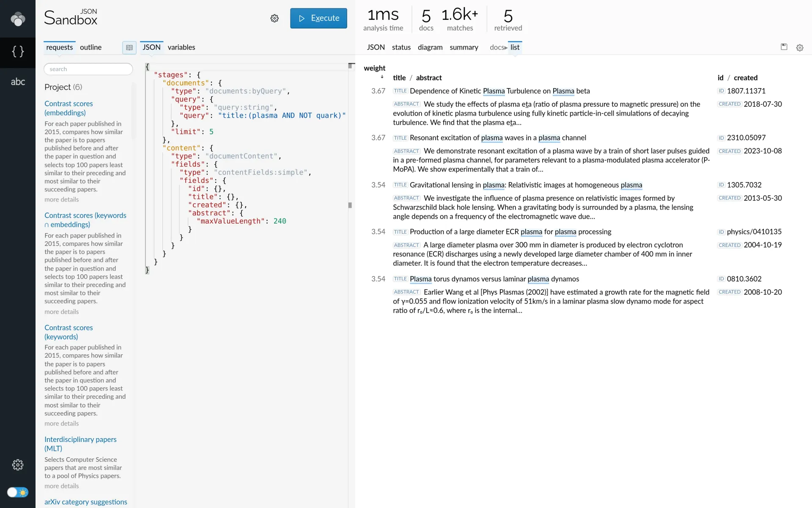The image size is (812, 508).
Task: Click the Project (6) heading
Action: click(x=63, y=87)
